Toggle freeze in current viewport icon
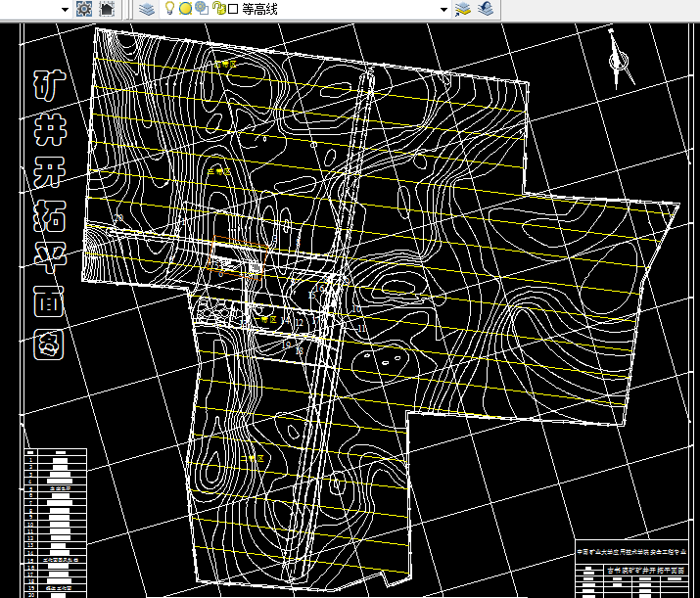Screen dimensions: 700x598 point(202,8)
